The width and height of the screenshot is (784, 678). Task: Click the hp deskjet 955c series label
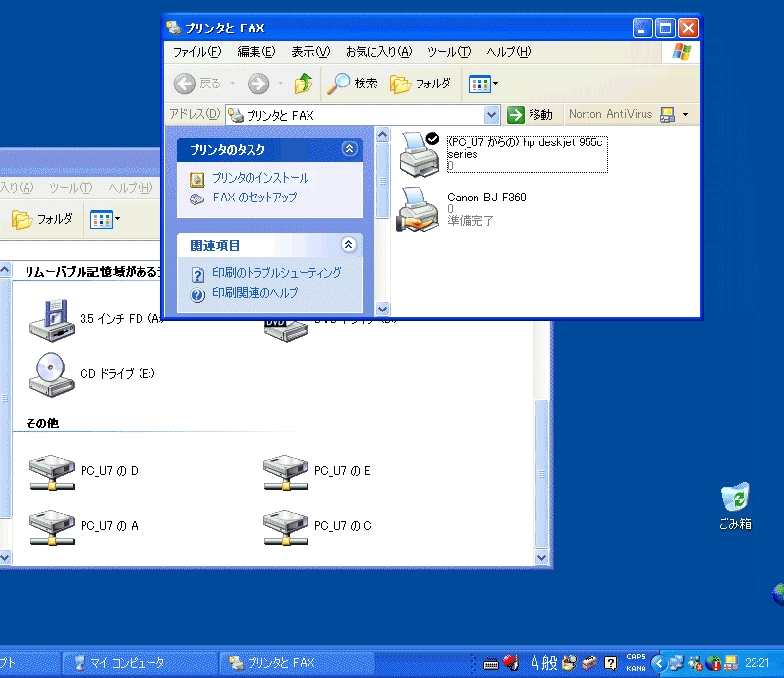[x=527, y=148]
